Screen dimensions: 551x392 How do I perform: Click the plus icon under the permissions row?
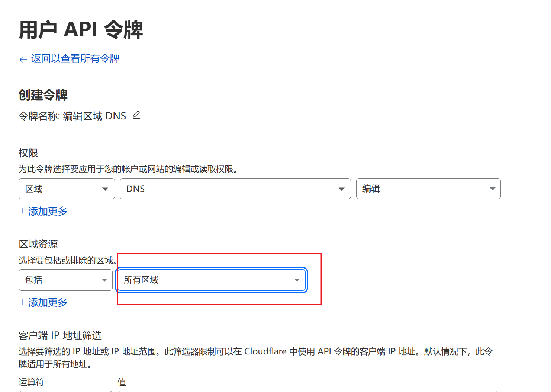(x=22, y=211)
